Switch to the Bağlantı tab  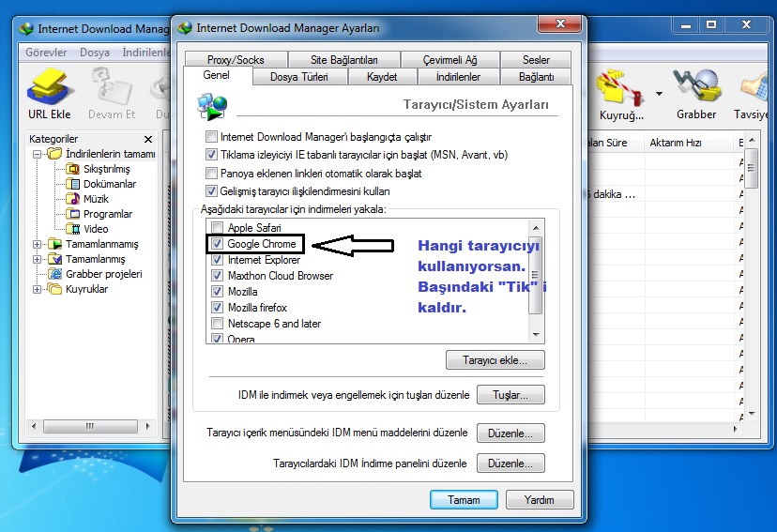click(x=536, y=77)
